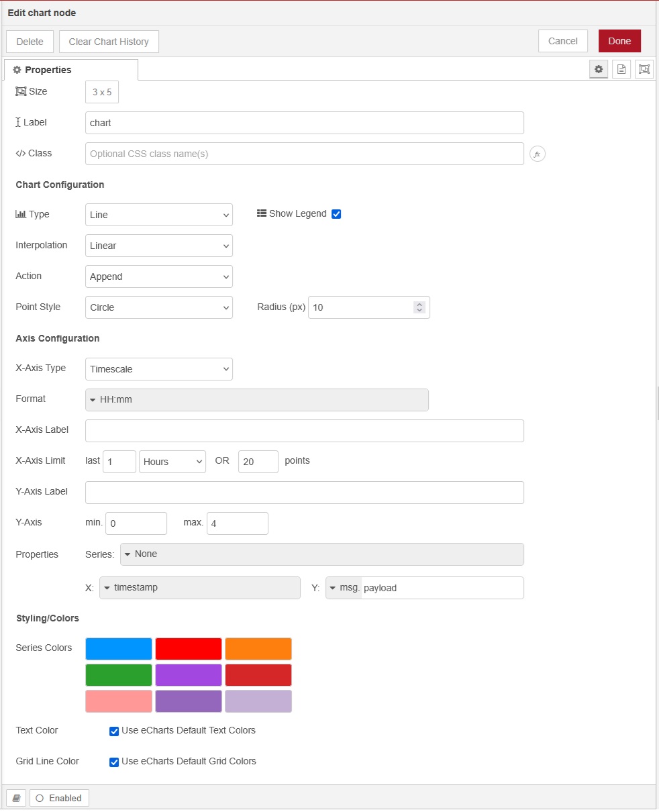Click the Y-Axis Label input field

[305, 493]
